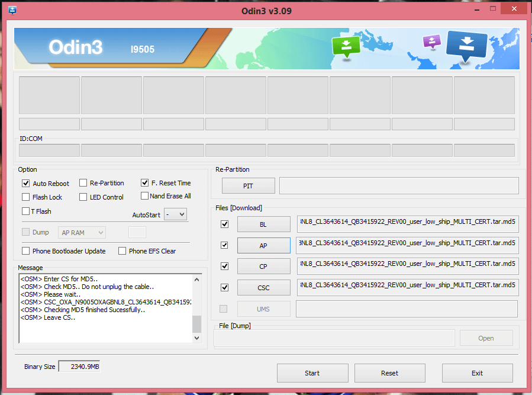Click the Odin3 app icon in title bar

(12, 11)
